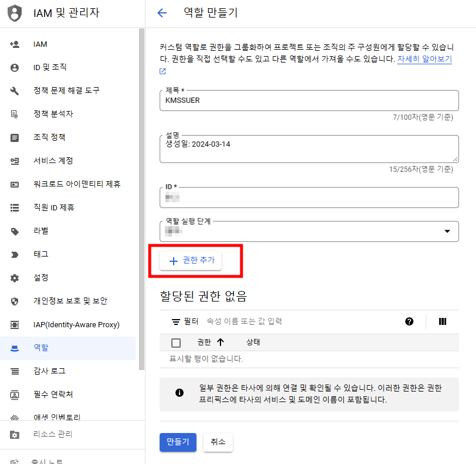476x464 pixels.
Task: Click the wrench icon for 정책 문제 해결 도구
Action: tap(15, 91)
